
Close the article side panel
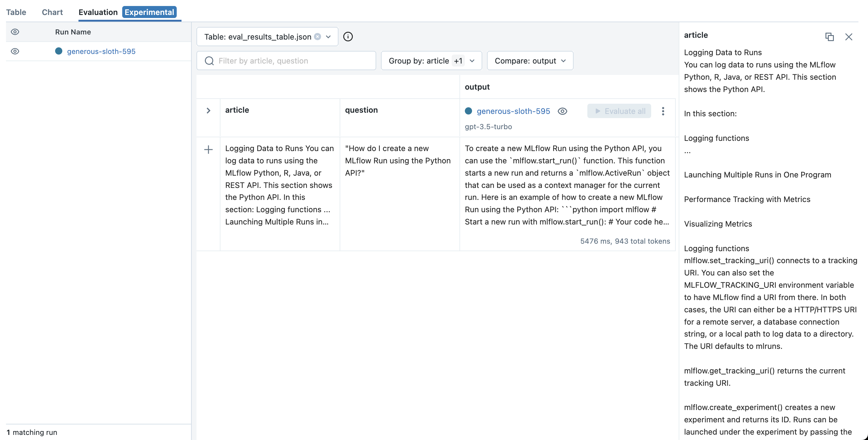(849, 37)
